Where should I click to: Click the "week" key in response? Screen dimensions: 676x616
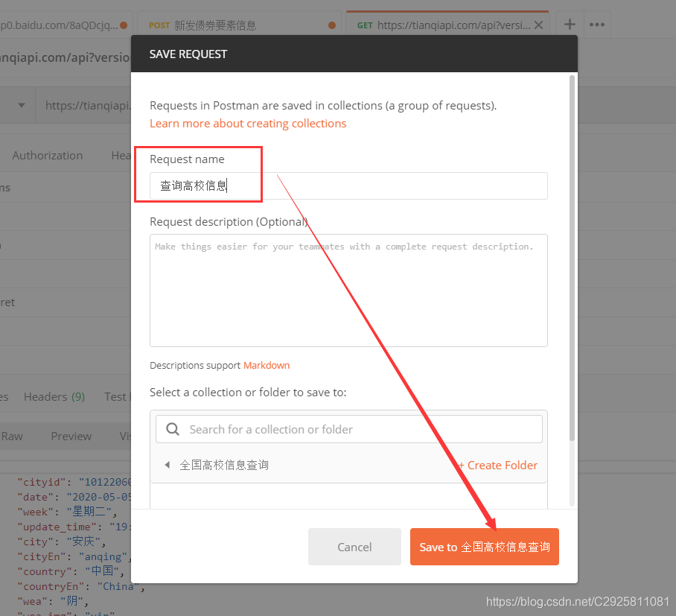pyautogui.click(x=35, y=512)
